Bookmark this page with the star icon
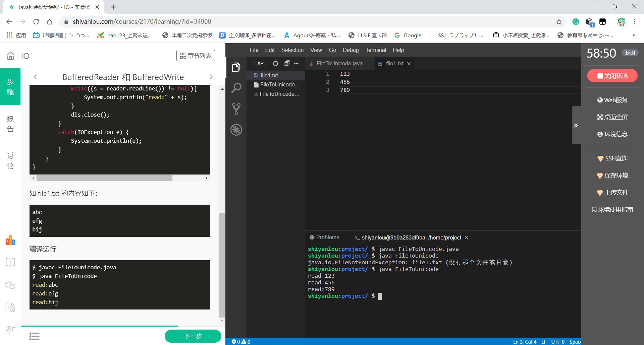Screen dimensions: 644x345 tap(558, 22)
